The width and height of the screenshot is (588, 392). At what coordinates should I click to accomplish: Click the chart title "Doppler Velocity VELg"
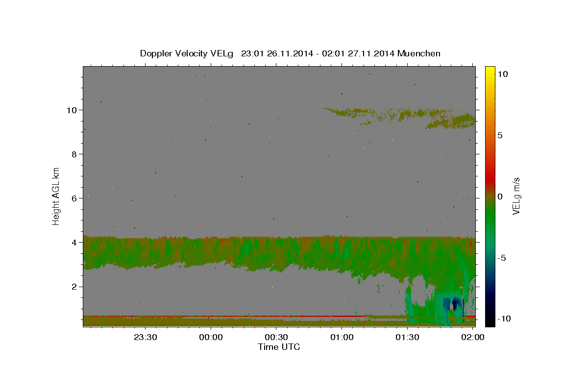coord(187,53)
